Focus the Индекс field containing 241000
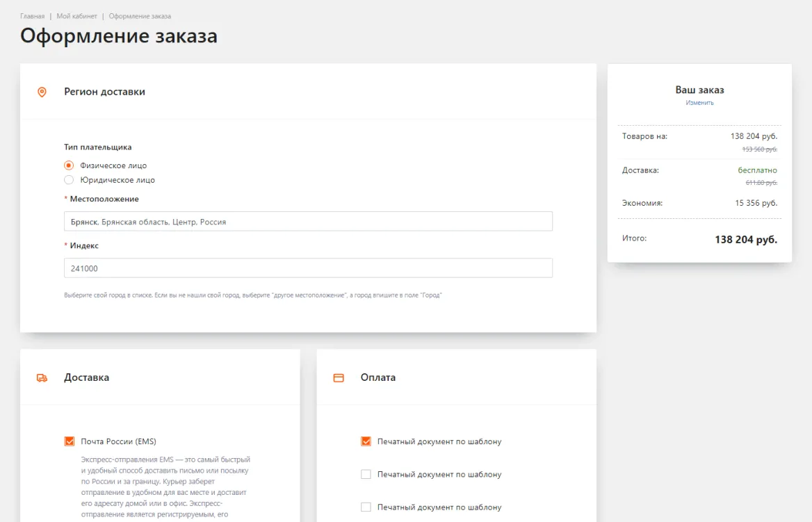This screenshot has height=522, width=812. pos(308,268)
